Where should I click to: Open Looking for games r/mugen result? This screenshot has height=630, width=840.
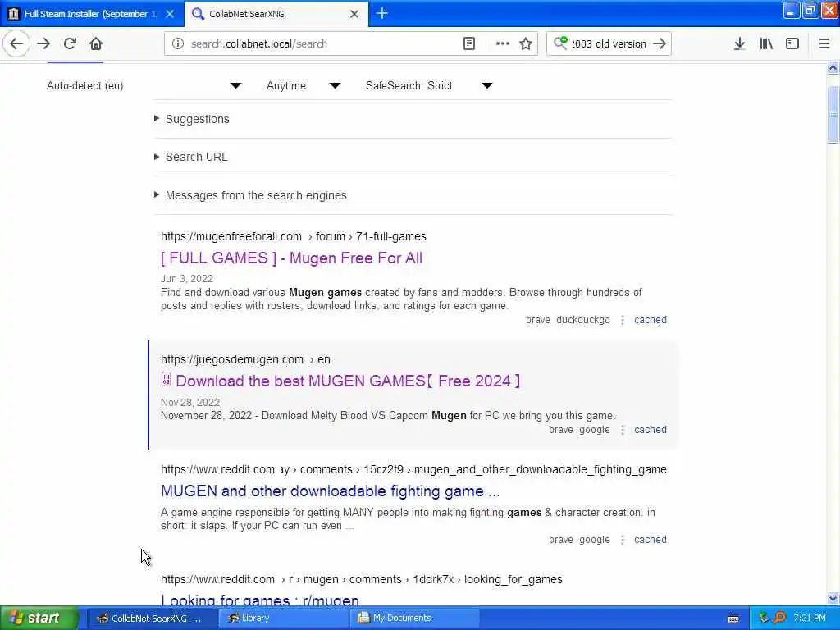coord(260,600)
